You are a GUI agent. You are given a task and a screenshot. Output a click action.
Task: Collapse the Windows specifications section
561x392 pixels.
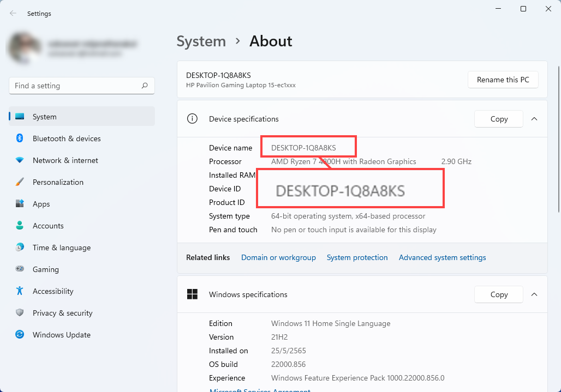(534, 294)
